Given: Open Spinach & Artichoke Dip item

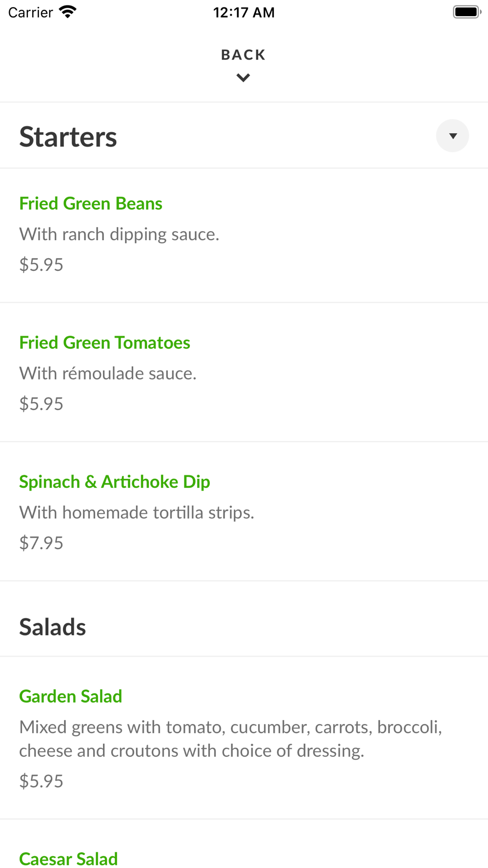Looking at the screenshot, I should click(115, 482).
